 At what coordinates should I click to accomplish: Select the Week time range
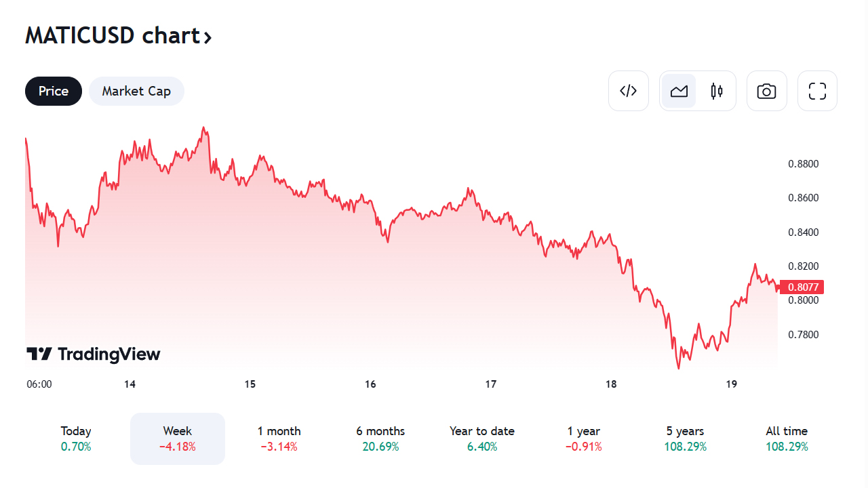pyautogui.click(x=178, y=438)
